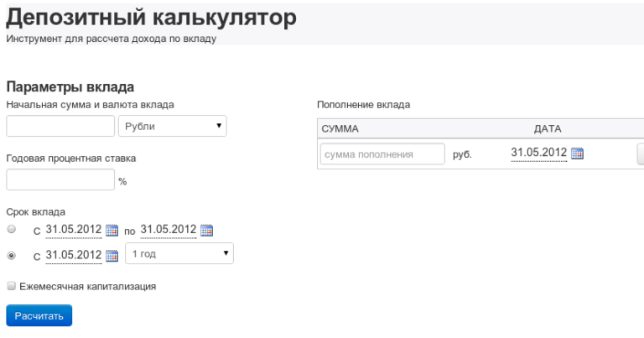Click the 'СУММА' column header
Screen dimensions: 644x338
340,128
